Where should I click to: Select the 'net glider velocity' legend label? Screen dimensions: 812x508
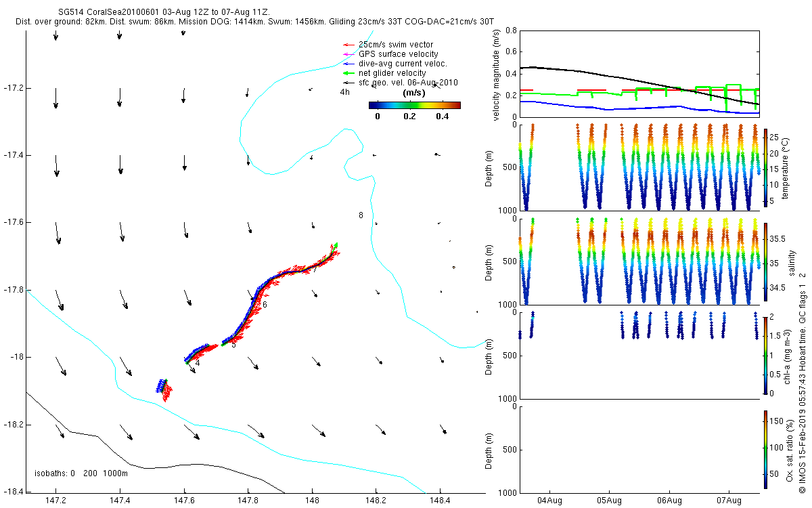pyautogui.click(x=392, y=73)
